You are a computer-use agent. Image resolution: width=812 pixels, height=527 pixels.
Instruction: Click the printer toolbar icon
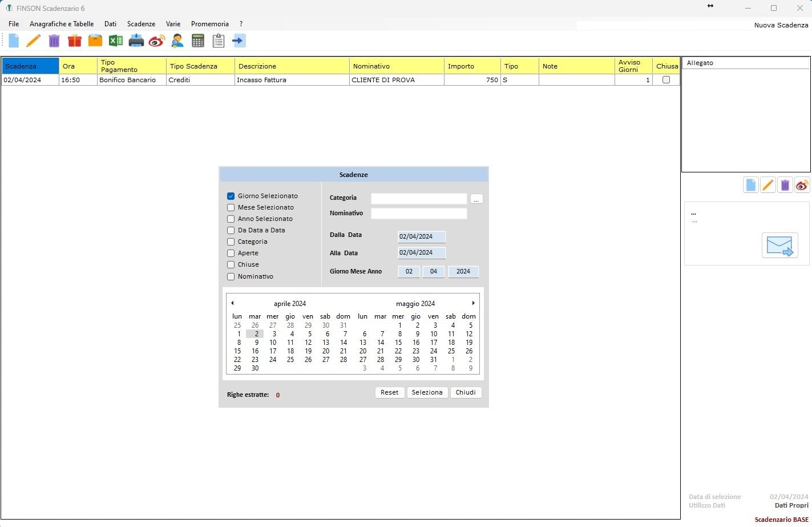pyautogui.click(x=136, y=41)
